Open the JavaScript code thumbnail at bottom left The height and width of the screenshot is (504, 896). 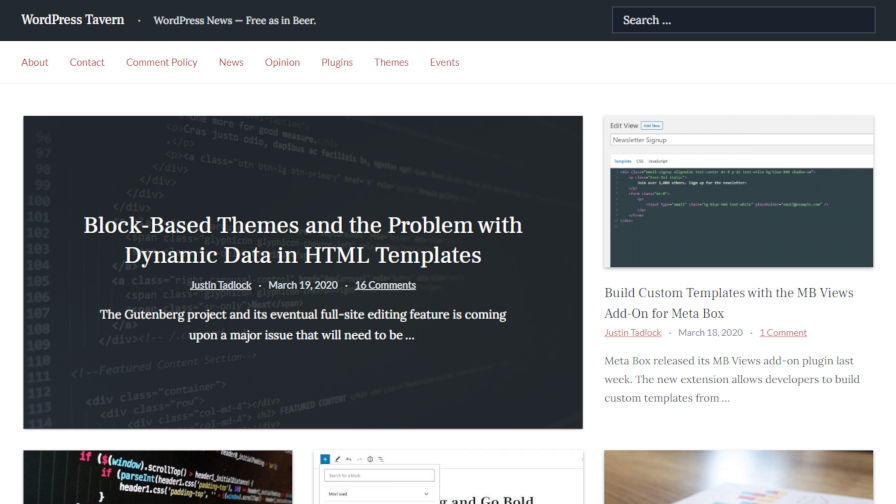coord(158,477)
